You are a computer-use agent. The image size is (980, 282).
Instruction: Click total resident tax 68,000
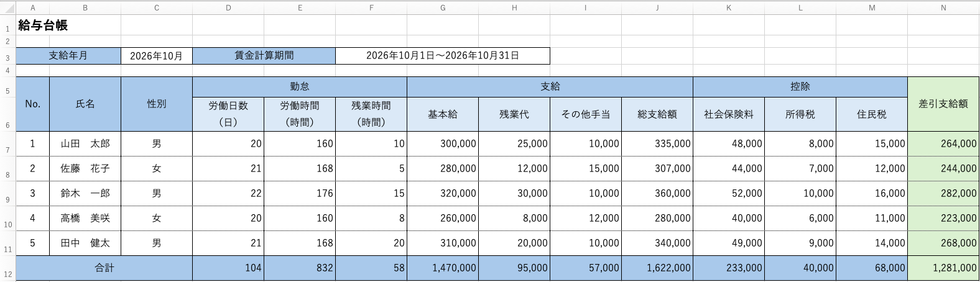pyautogui.click(x=872, y=268)
